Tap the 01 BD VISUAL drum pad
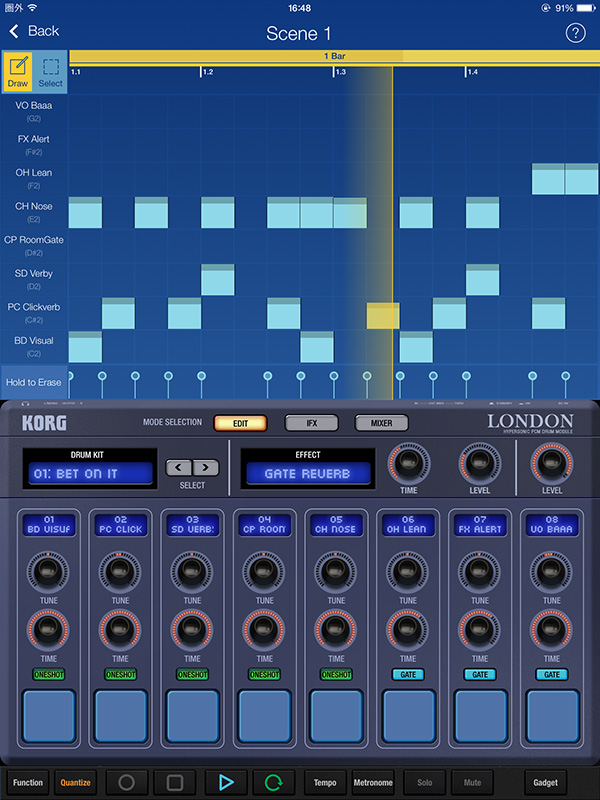The image size is (600, 800). tap(49, 716)
